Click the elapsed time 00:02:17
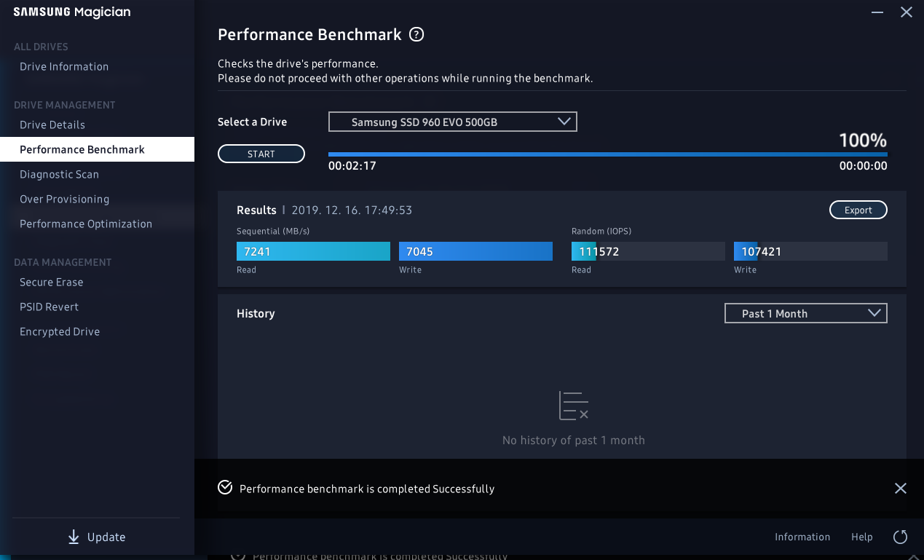924x560 pixels. pos(352,165)
